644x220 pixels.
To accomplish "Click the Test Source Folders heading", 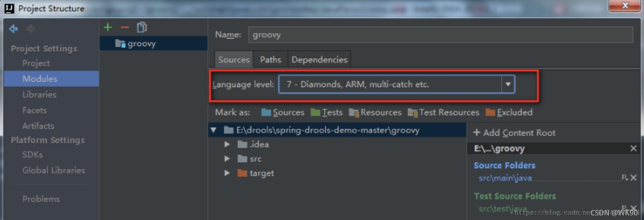I will pyautogui.click(x=515, y=196).
